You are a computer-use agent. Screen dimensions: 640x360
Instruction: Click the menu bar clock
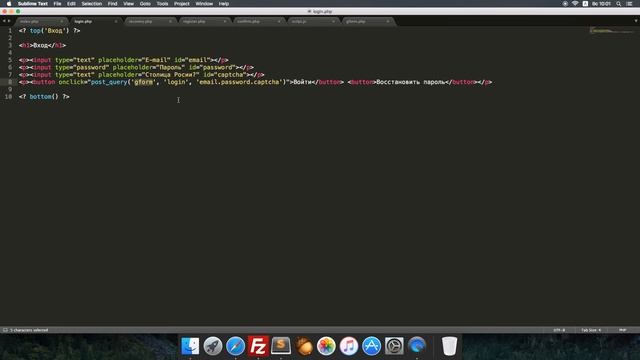point(601,4)
